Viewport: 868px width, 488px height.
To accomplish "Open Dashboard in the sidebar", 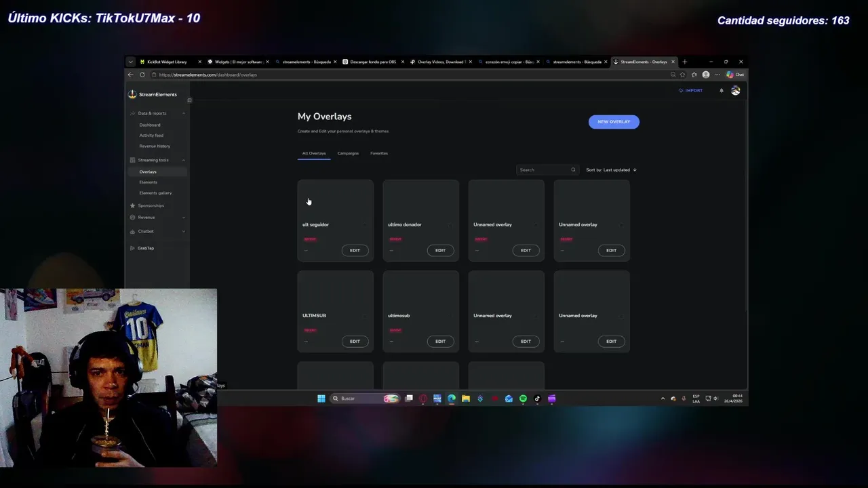I will 150,125.
